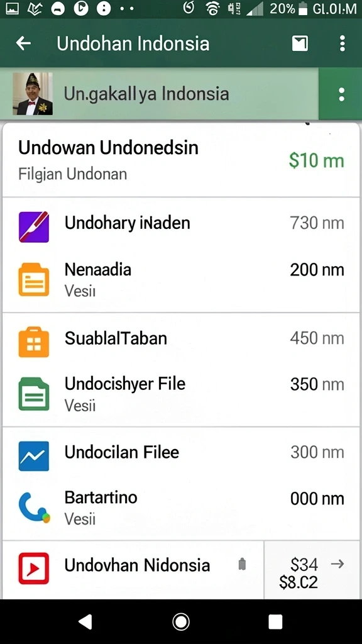Tap the blue chart icon for Undocilan Filee
Viewport: 362px width, 644px height.
tap(34, 456)
